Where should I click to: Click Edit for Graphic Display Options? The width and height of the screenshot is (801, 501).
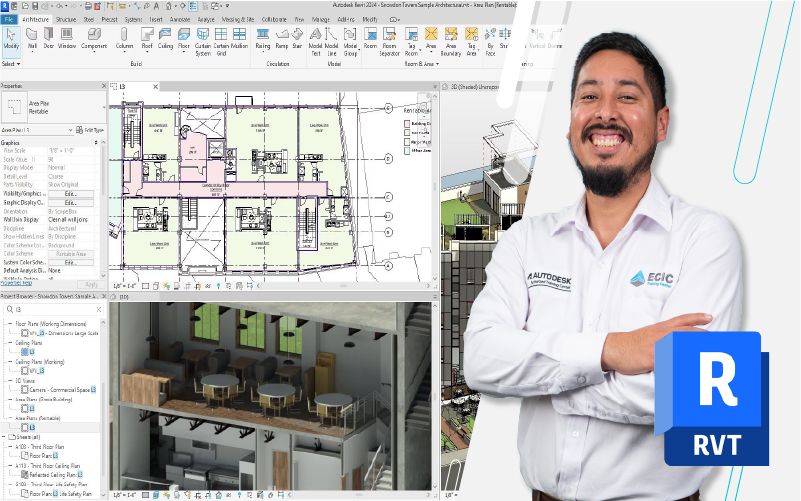(70, 203)
